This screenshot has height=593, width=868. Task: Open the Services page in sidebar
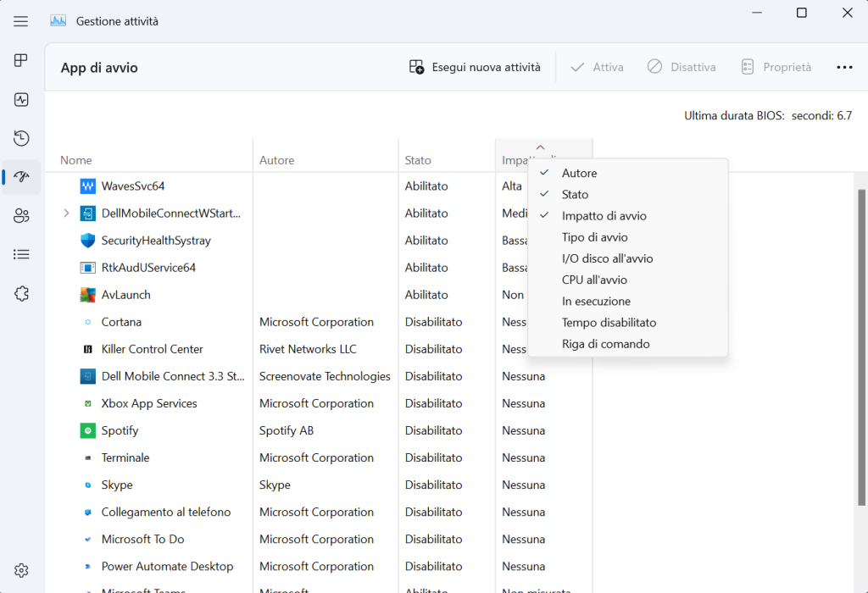pos(21,294)
